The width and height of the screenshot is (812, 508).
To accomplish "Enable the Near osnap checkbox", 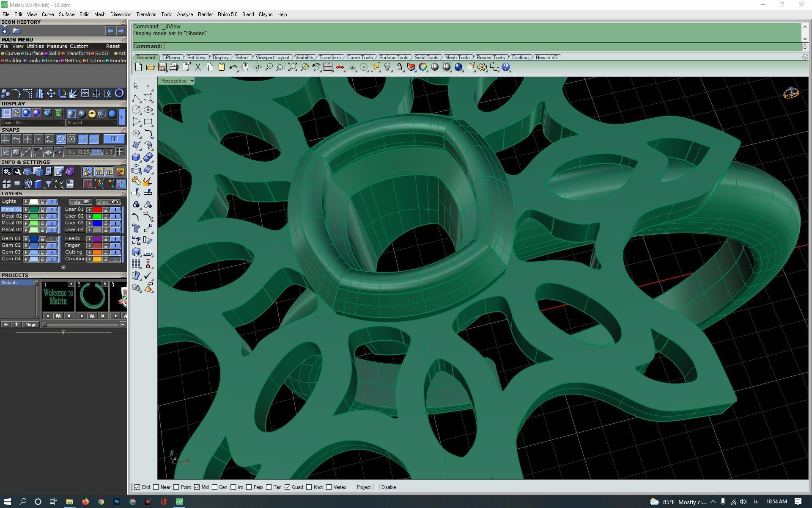I will 156,487.
